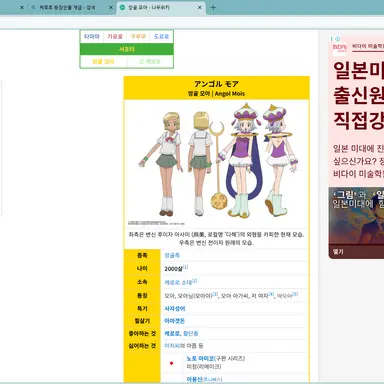Click the 특기 row label
384x384 pixels.
point(142,309)
